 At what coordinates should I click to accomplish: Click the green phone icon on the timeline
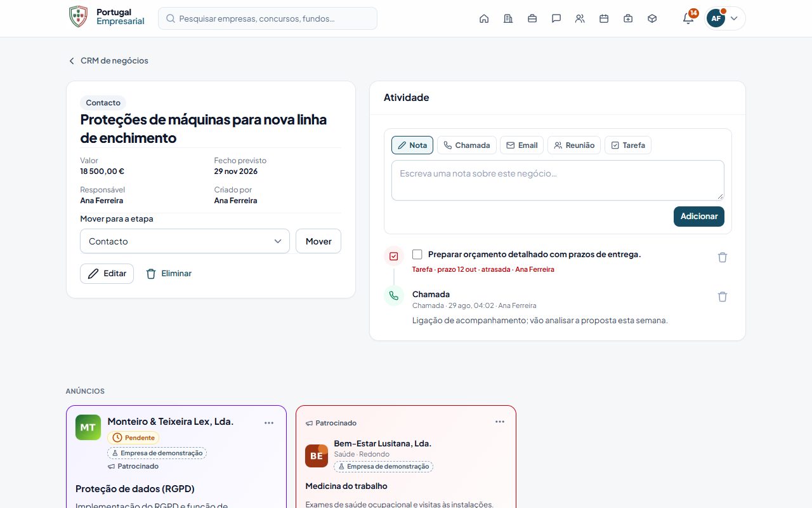point(394,296)
